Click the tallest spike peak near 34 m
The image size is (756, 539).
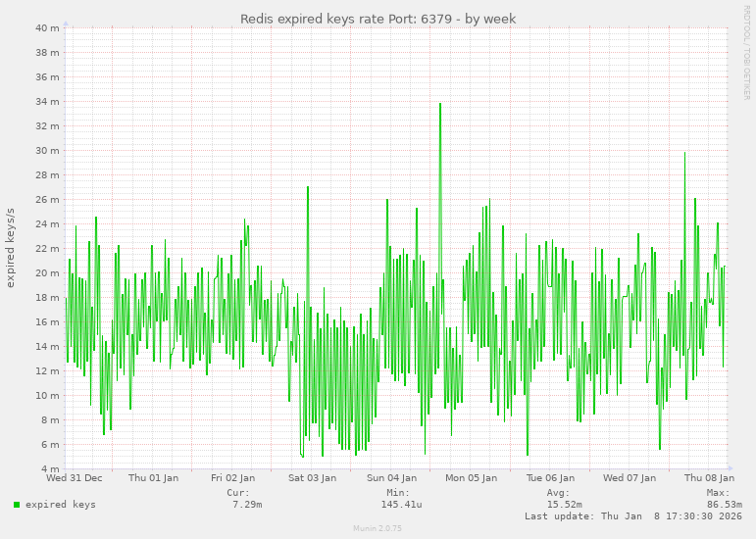tap(440, 104)
